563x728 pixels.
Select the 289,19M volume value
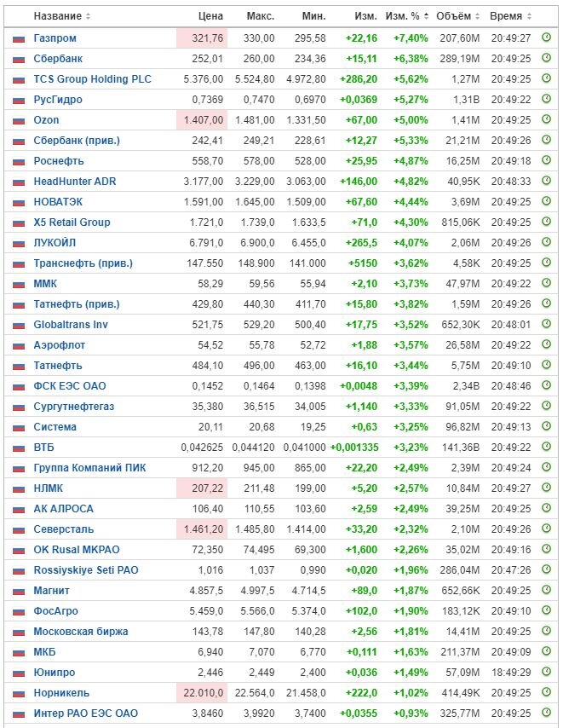[x=459, y=59]
